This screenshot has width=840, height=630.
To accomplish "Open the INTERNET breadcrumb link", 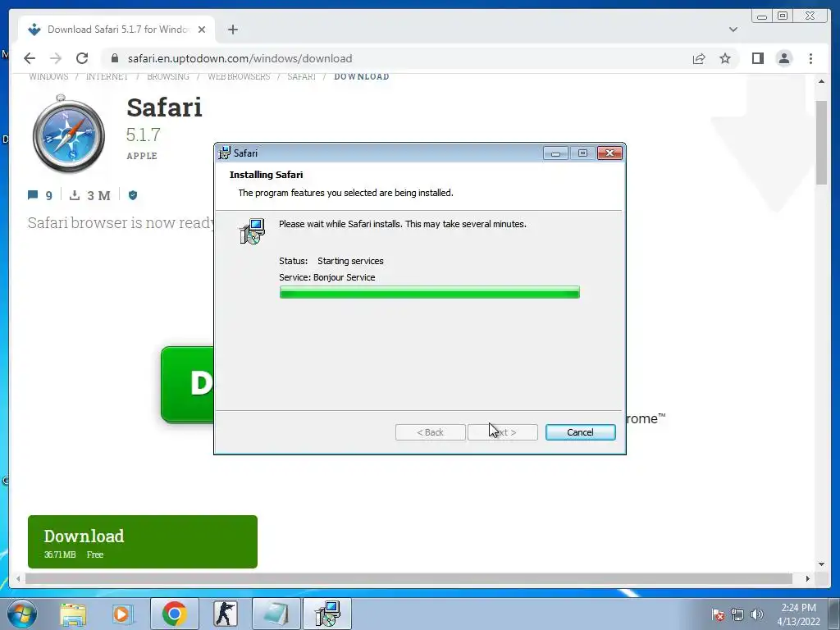I will click(107, 76).
